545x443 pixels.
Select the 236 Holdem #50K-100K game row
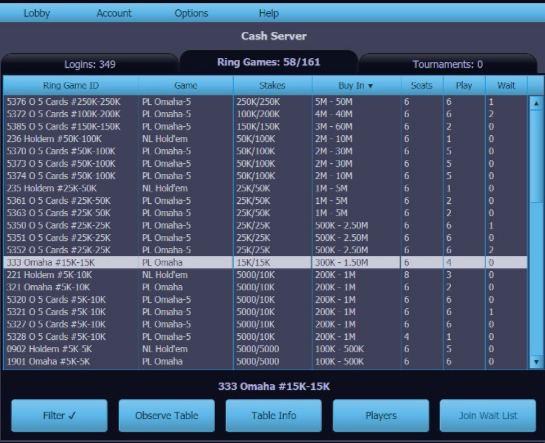(265, 139)
